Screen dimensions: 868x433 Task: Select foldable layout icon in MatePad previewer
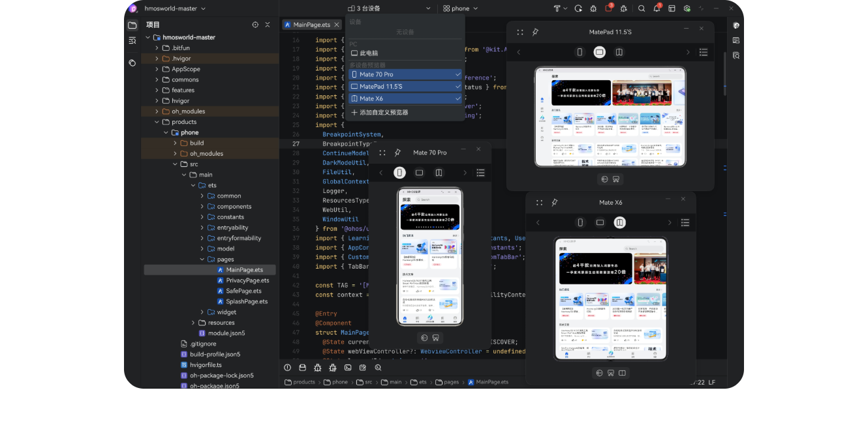[619, 52]
